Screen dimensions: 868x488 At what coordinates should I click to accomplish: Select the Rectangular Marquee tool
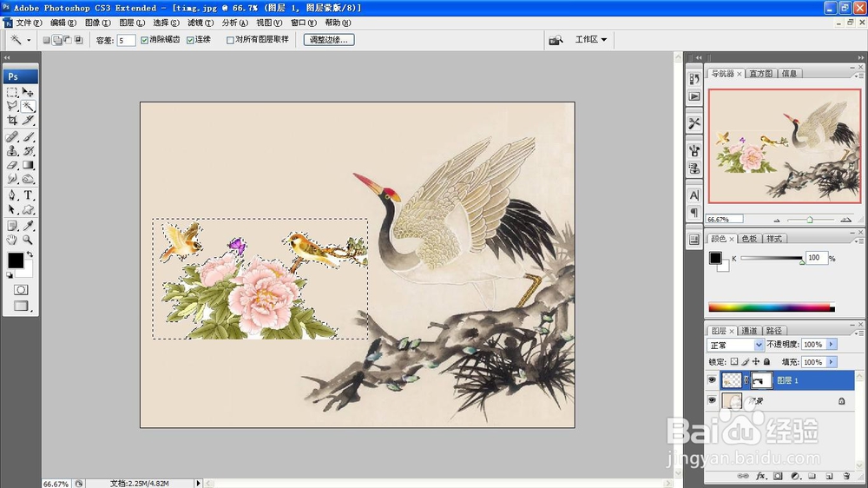point(12,93)
